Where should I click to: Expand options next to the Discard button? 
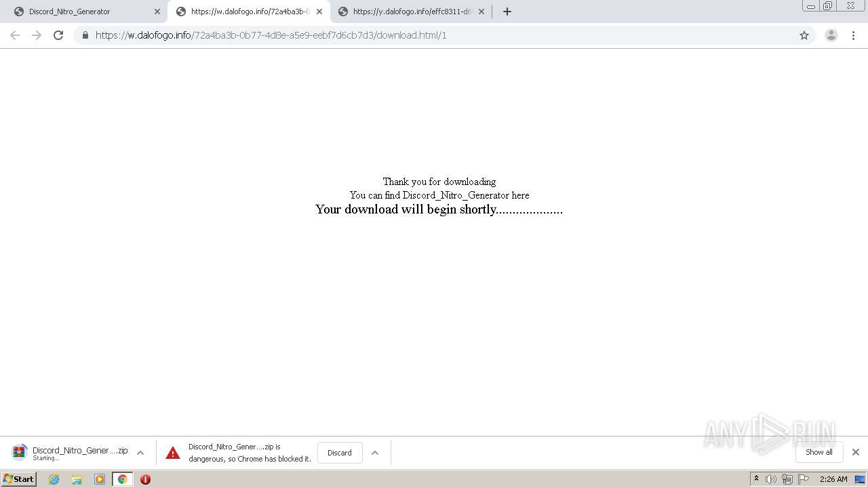(x=375, y=453)
